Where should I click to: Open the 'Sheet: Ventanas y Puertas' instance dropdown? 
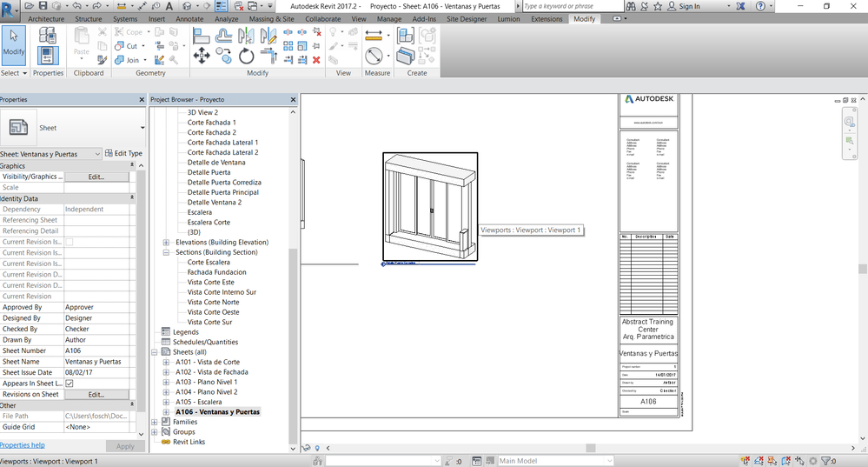[x=97, y=153]
